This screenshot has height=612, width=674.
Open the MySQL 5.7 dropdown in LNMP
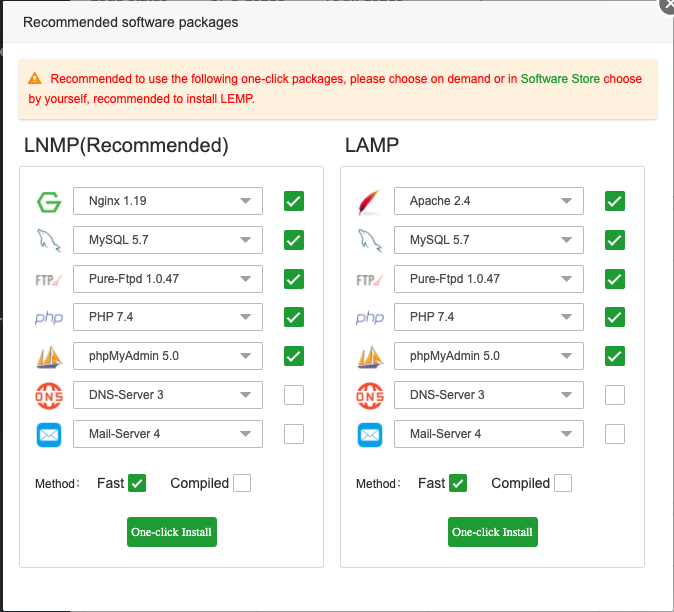(x=168, y=240)
